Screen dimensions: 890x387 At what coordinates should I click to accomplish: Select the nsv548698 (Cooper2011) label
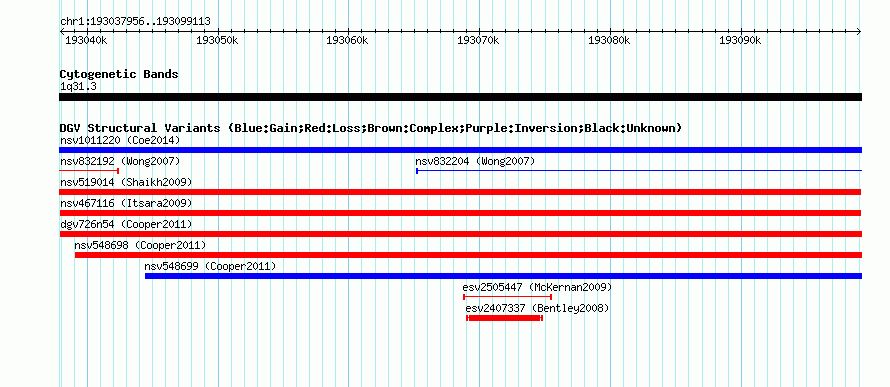click(140, 245)
